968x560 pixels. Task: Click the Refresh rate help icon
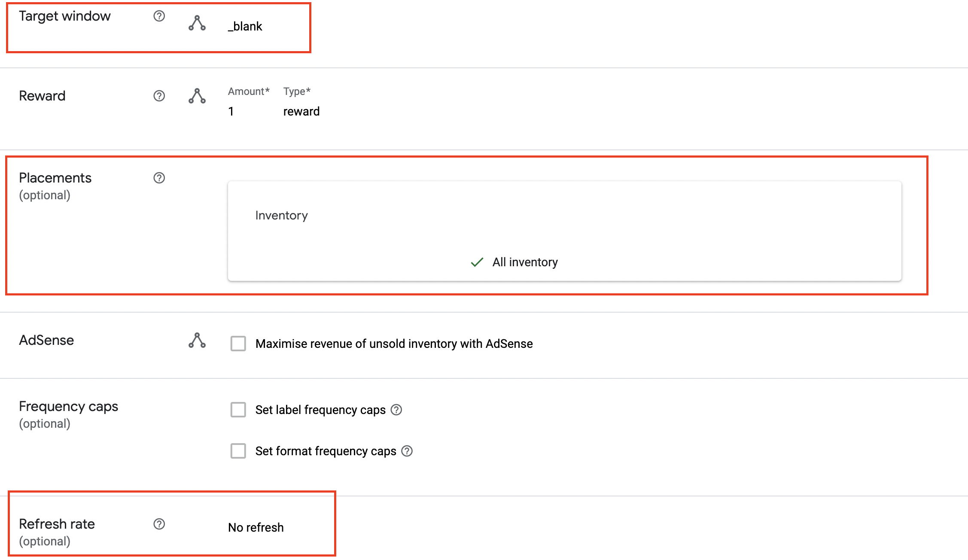(159, 524)
